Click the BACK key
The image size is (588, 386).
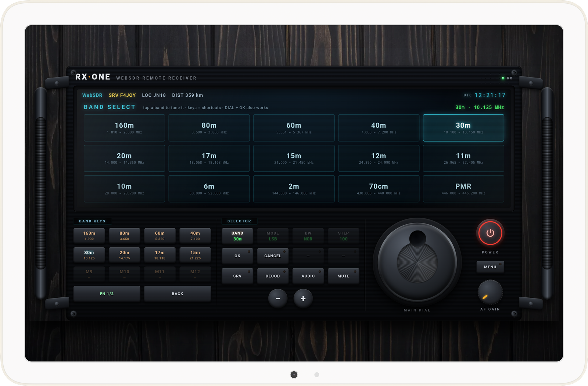178,294
